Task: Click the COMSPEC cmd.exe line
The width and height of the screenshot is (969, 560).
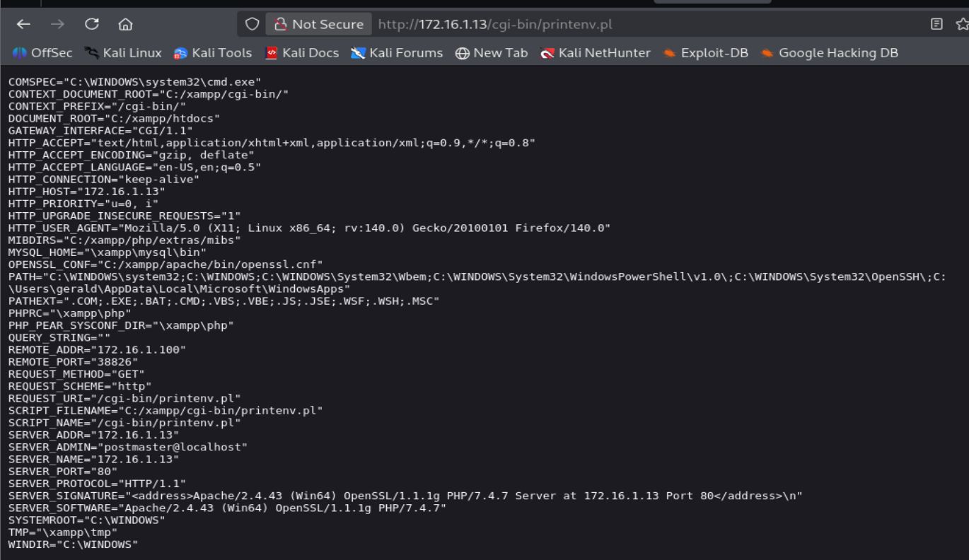Action: pyautogui.click(x=135, y=82)
